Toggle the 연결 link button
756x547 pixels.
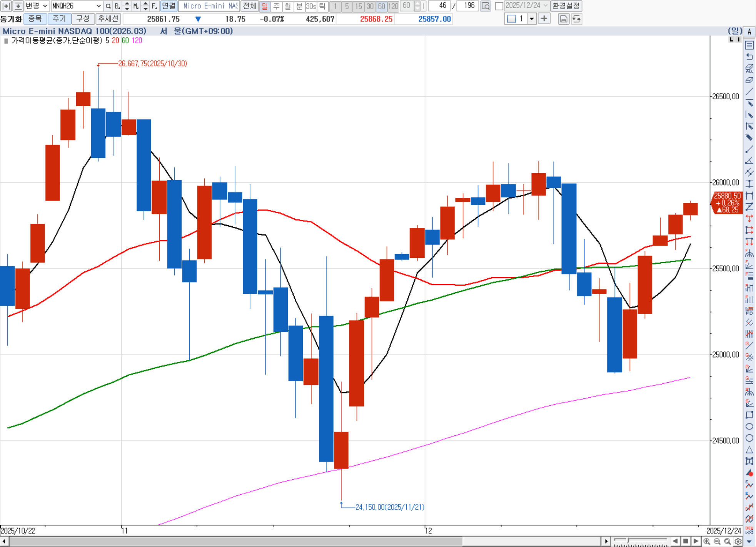[x=169, y=6]
